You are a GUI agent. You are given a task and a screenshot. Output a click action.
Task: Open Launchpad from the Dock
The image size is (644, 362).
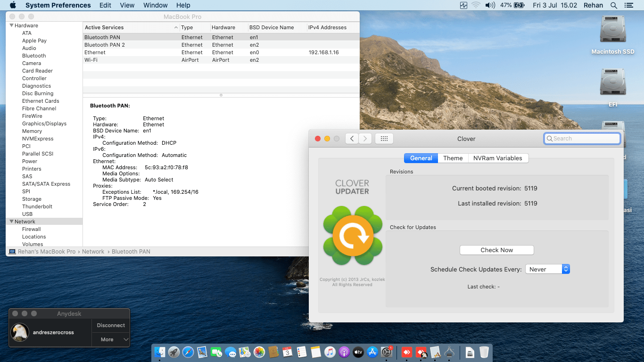[174, 352]
